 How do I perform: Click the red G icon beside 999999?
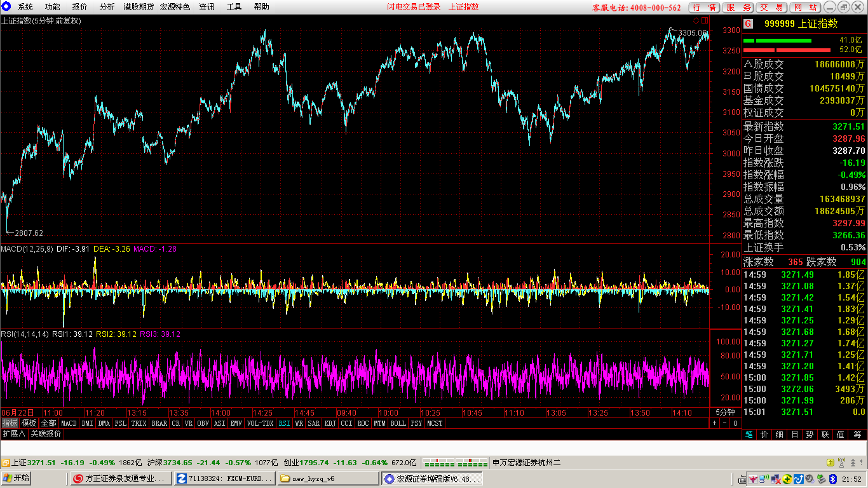point(748,24)
